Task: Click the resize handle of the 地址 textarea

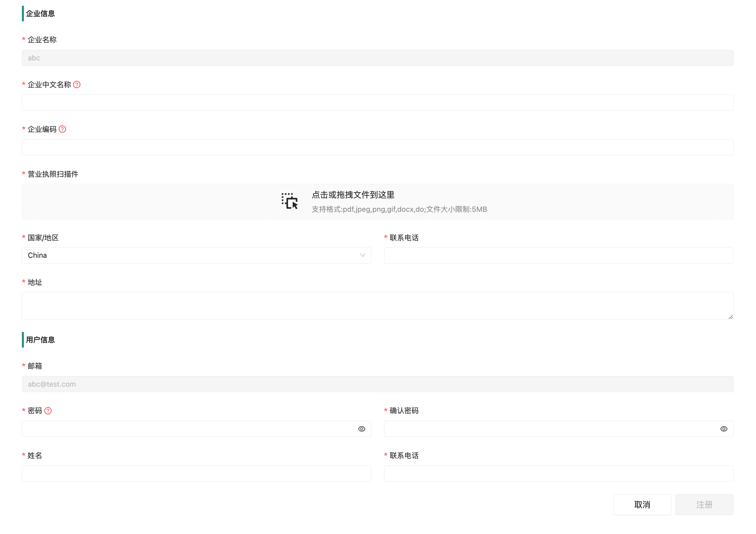Action: [x=731, y=316]
